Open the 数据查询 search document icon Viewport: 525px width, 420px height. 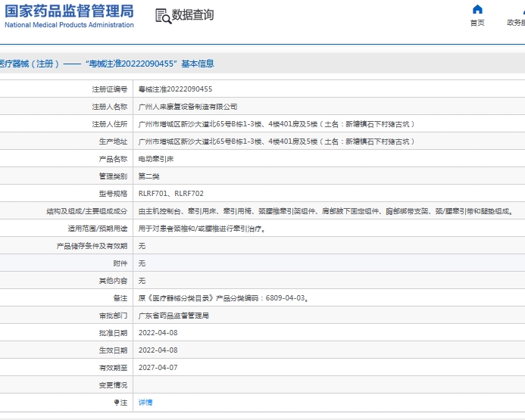pyautogui.click(x=164, y=16)
